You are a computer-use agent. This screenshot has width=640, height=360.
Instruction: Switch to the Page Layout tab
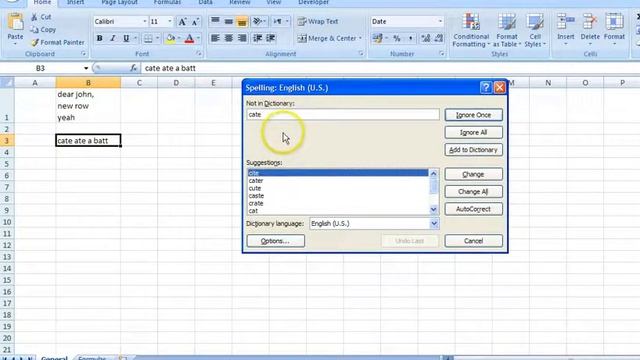[x=119, y=2]
